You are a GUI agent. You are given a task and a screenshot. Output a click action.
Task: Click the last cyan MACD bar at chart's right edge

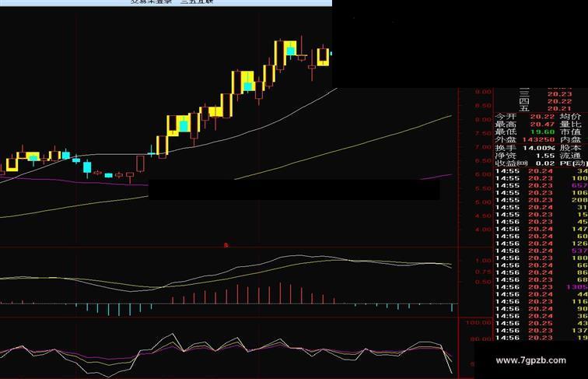click(x=452, y=307)
